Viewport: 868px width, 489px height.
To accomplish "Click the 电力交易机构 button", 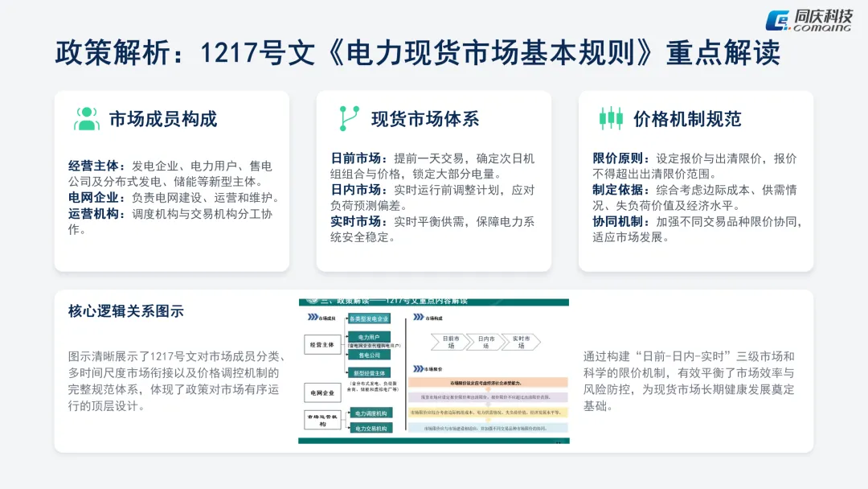I will pyautogui.click(x=372, y=428).
